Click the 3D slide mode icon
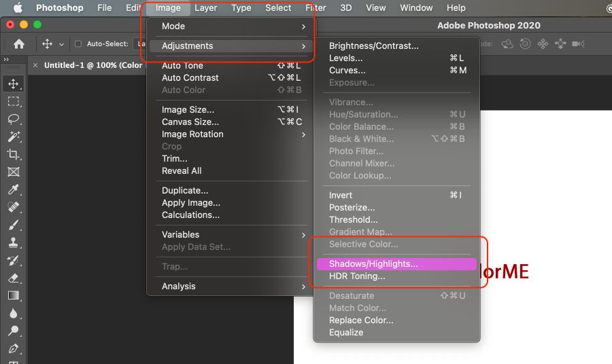 point(560,43)
